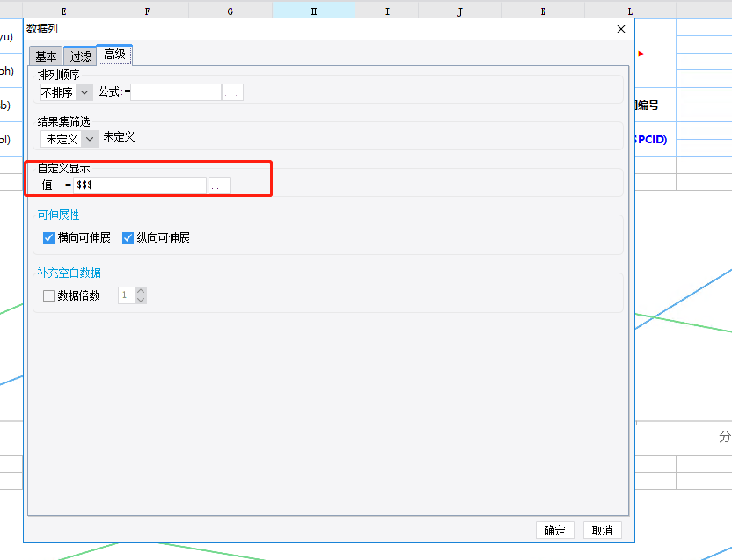Toggle 横向可伸展 checkbox
732x560 pixels.
[x=48, y=238]
